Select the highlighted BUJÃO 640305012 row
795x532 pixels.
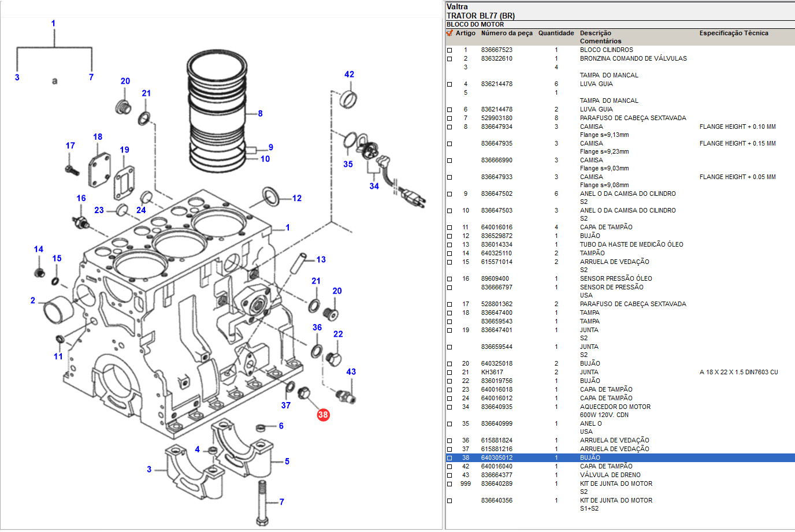589,458
